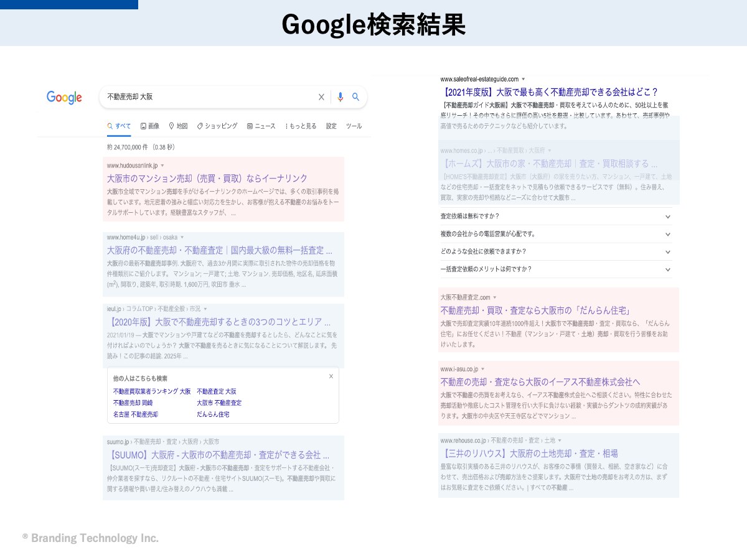
Task: Open 大阪市のマンション売却 イーナリンク result
Action: point(207,178)
